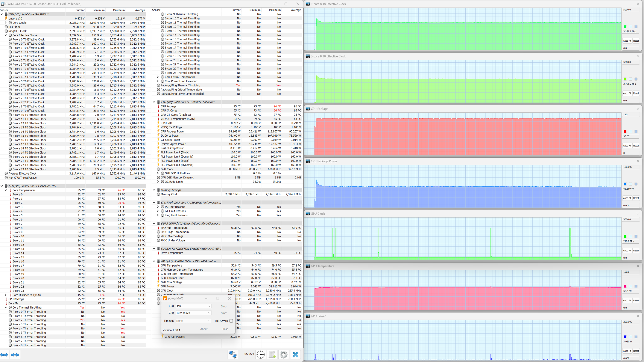Click red color swatch in CPU Package graph

click(x=625, y=131)
